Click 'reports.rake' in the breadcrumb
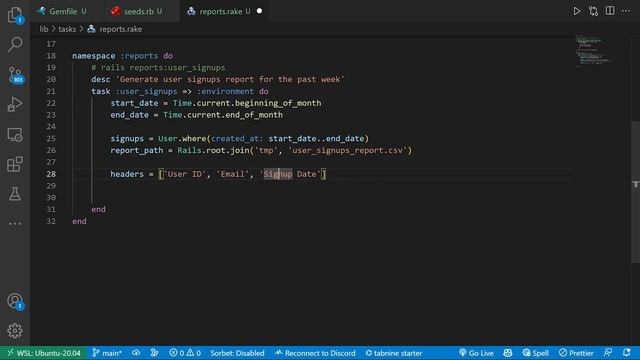The height and width of the screenshot is (360, 640). (x=121, y=29)
